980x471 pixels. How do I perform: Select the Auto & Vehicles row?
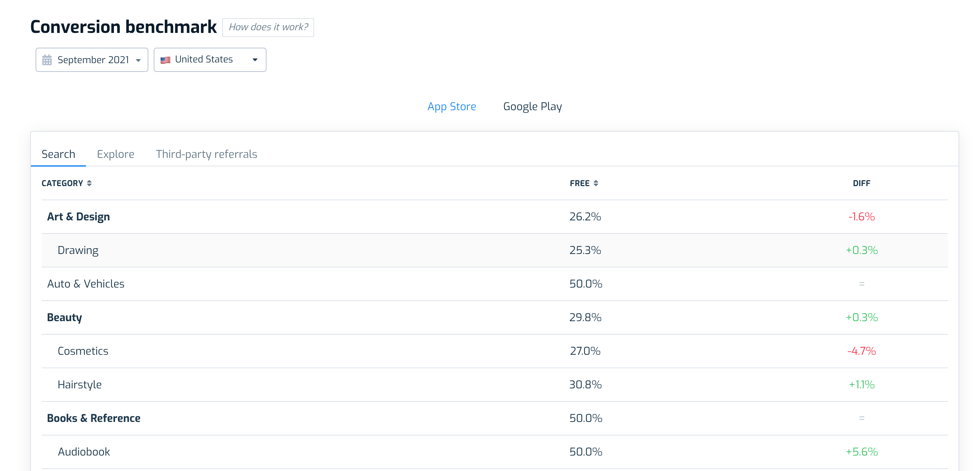coord(494,284)
